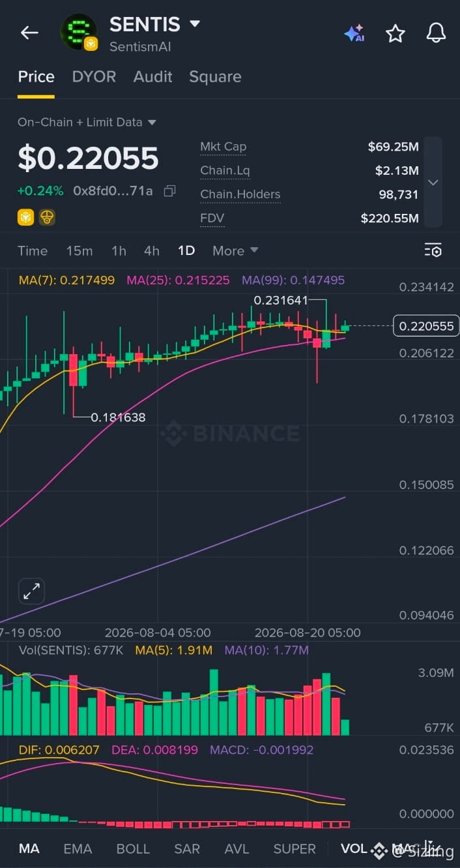
Task: Open the AI sparkle assistant icon
Action: 354,33
